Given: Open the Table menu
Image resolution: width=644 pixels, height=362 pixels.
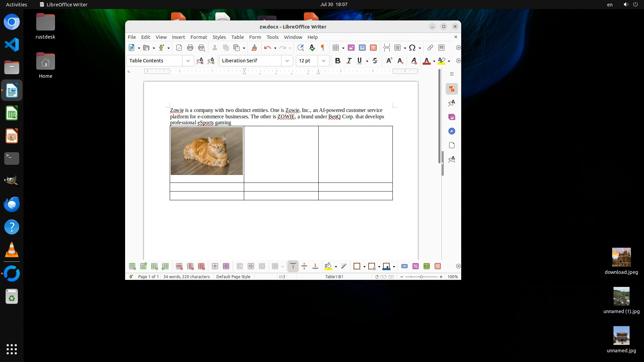Looking at the screenshot, I should [237, 37].
